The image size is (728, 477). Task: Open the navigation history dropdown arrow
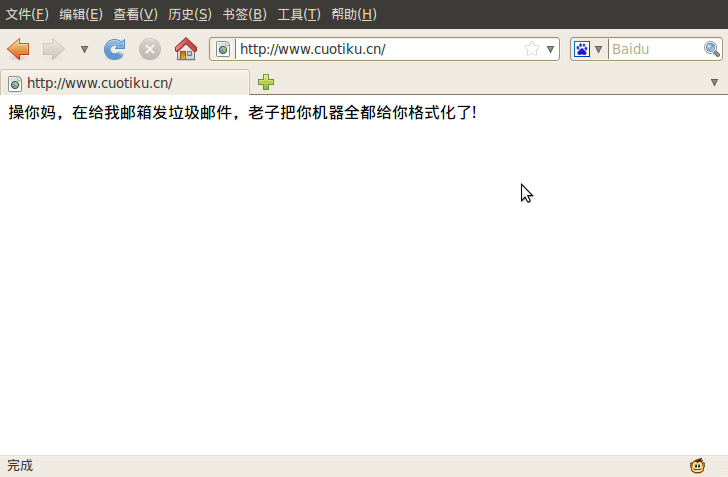click(84, 49)
